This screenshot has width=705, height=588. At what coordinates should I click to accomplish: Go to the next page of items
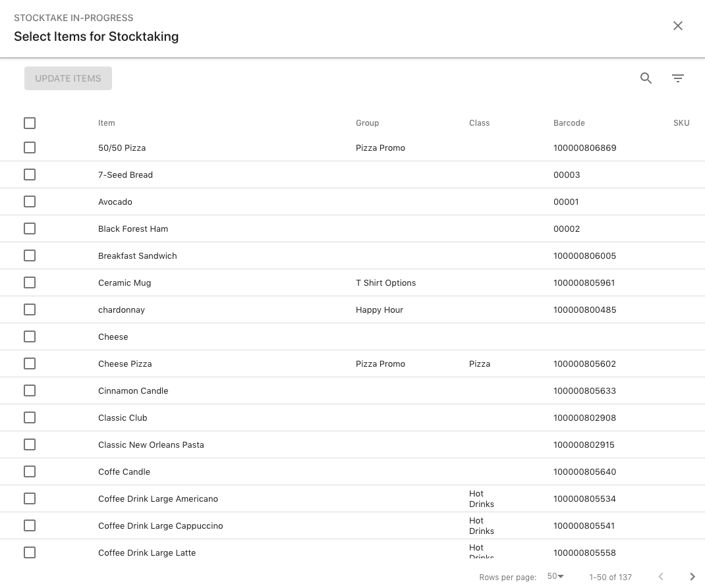692,577
